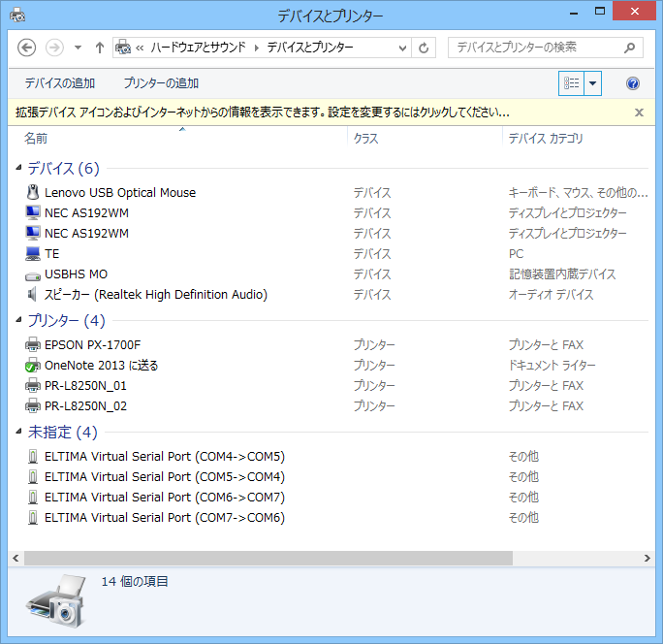Go back with the back arrow

[26, 48]
